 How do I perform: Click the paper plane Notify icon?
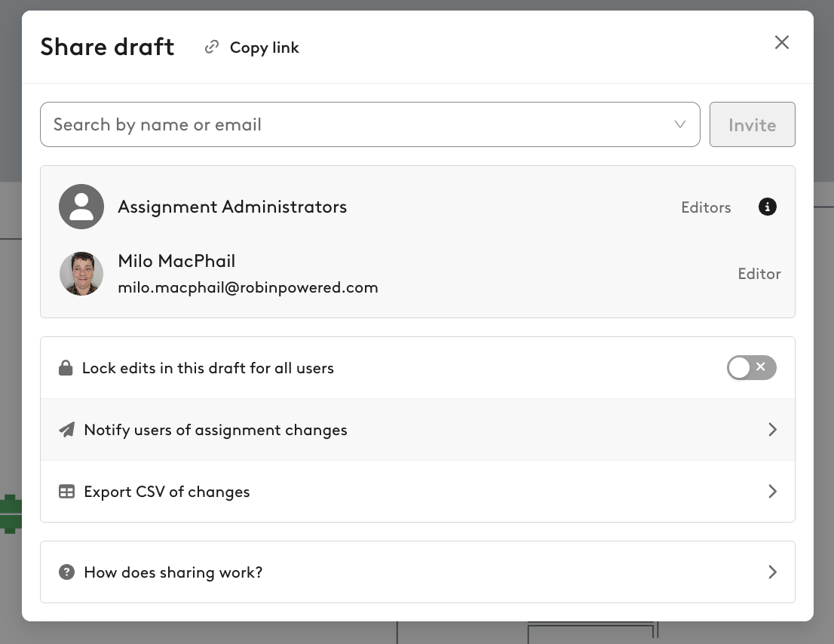(x=66, y=430)
